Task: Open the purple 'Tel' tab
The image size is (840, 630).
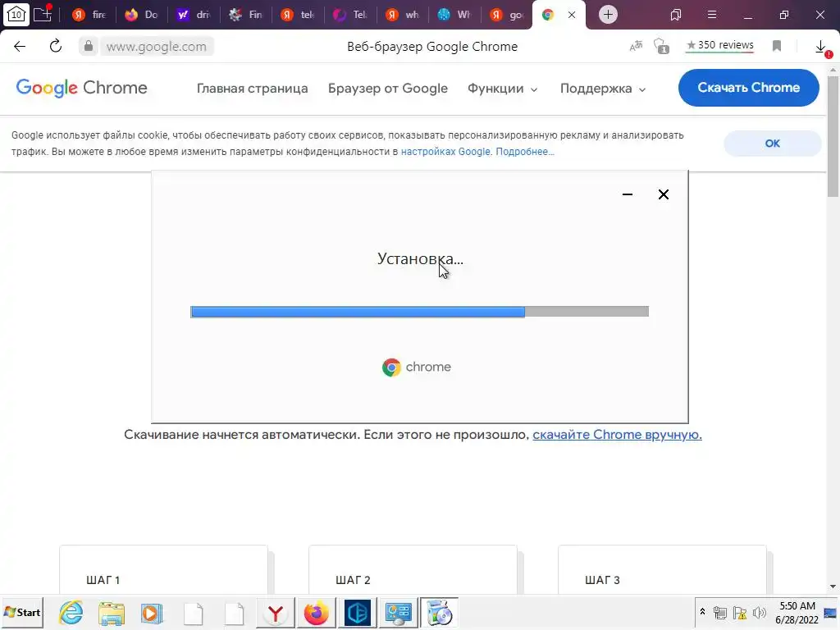Action: (x=349, y=15)
